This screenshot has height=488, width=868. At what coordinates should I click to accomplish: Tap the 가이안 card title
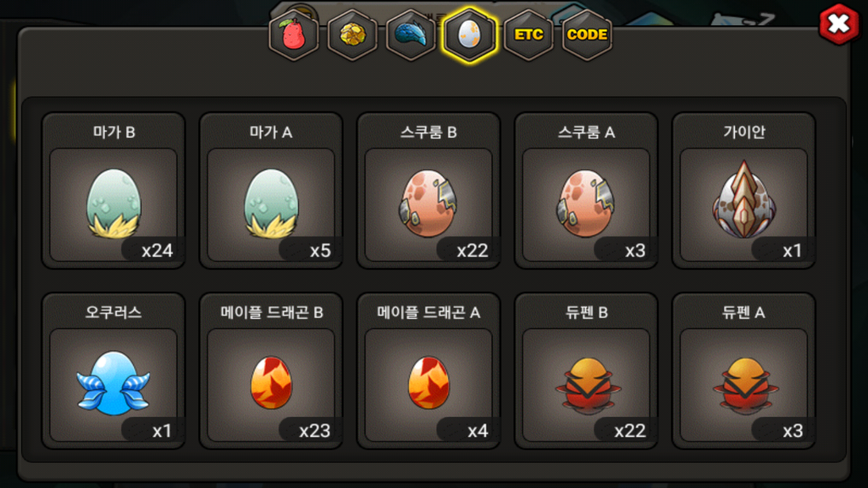tap(744, 132)
